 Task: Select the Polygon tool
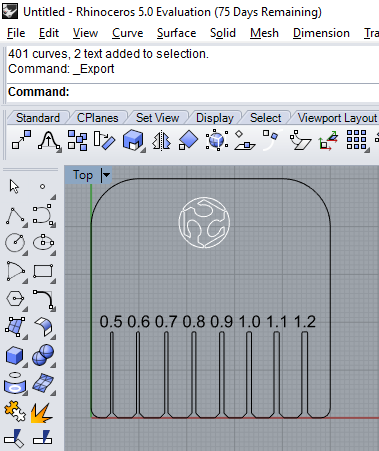tap(15, 298)
